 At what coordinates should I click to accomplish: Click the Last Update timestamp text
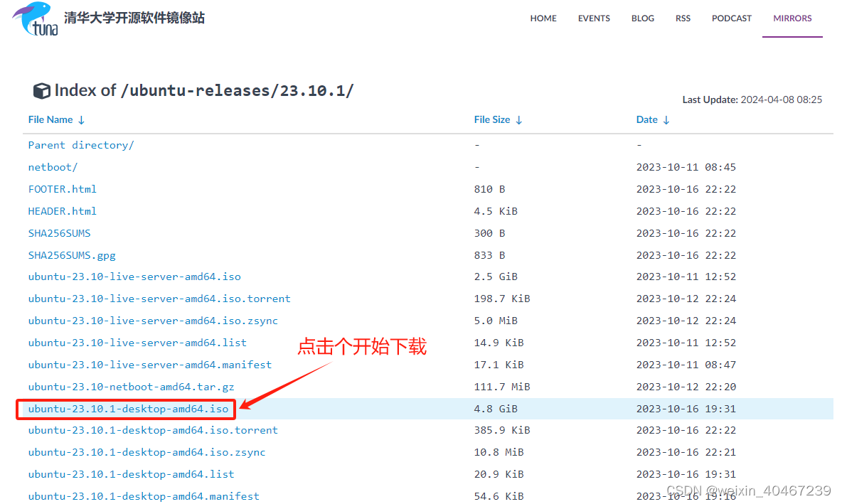click(752, 100)
